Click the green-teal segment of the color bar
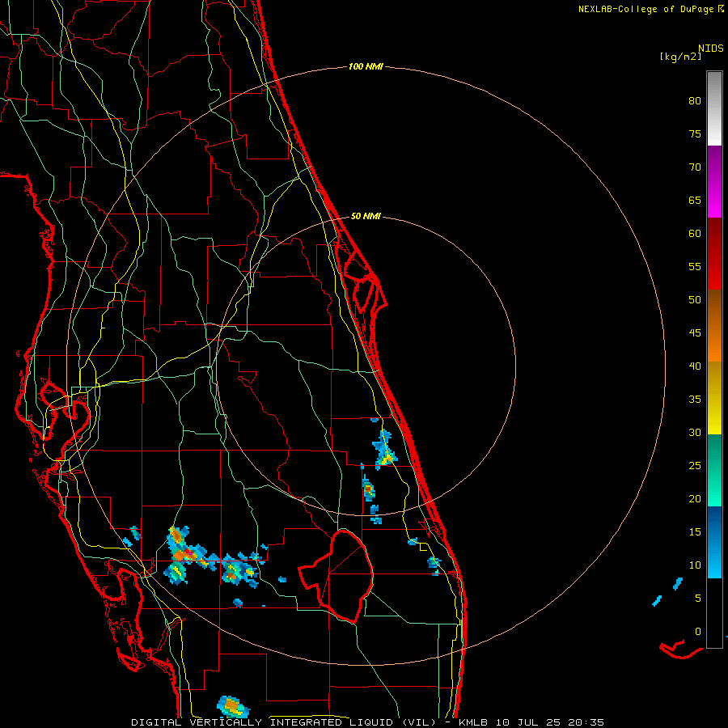This screenshot has width=728, height=728. coord(714,470)
